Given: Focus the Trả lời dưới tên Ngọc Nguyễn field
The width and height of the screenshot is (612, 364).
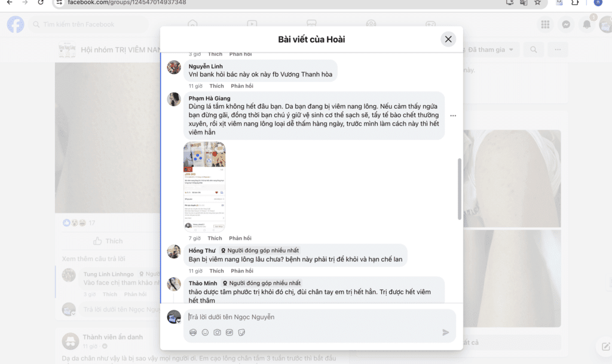Looking at the screenshot, I should tap(319, 317).
